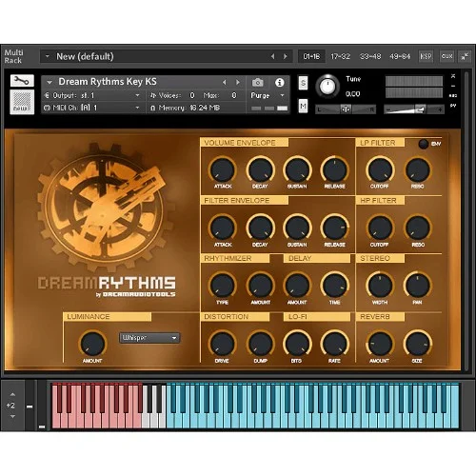The width and height of the screenshot is (476, 476).
Task: Collapse instrument header triangle beside Dream Rythms
Action: (50, 83)
